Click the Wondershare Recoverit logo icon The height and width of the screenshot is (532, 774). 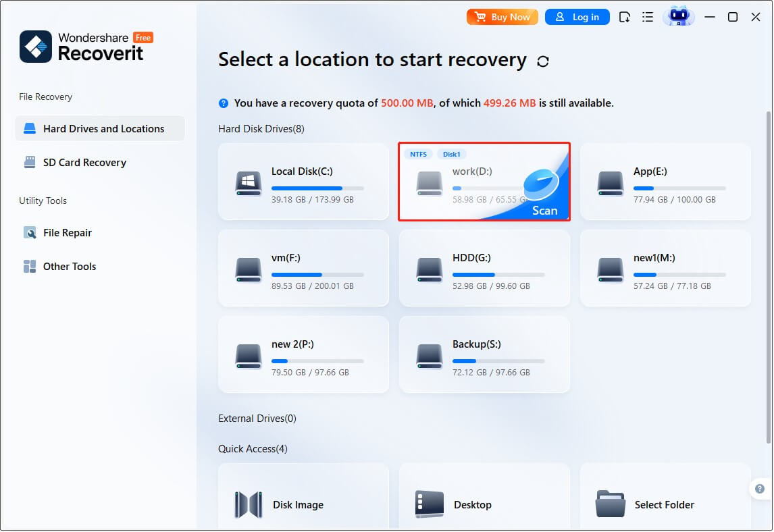pos(36,47)
